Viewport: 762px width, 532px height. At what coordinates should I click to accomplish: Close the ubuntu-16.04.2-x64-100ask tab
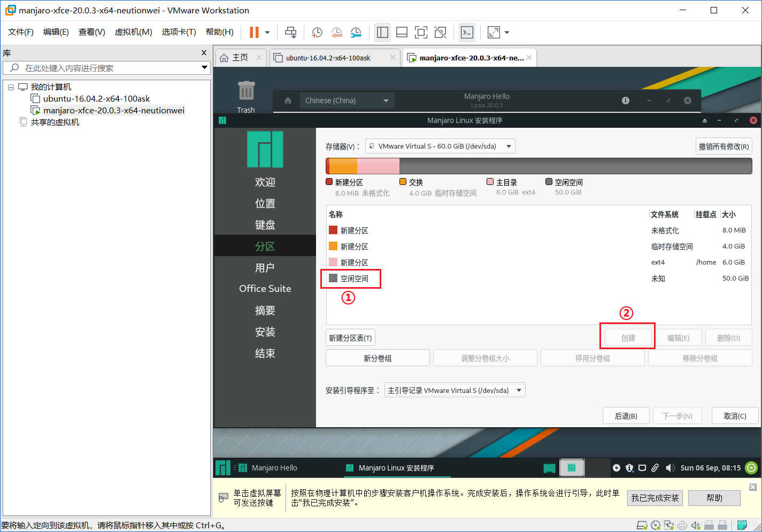pyautogui.click(x=392, y=58)
